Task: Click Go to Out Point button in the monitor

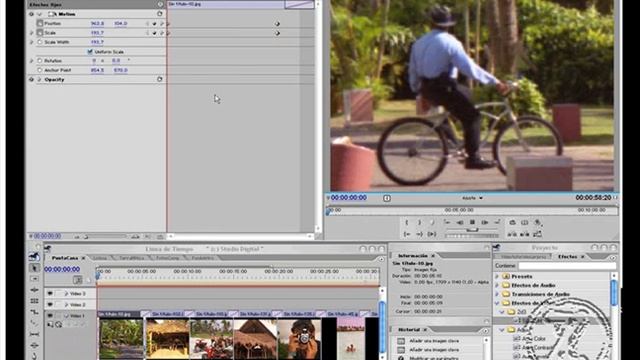Action: click(419, 234)
